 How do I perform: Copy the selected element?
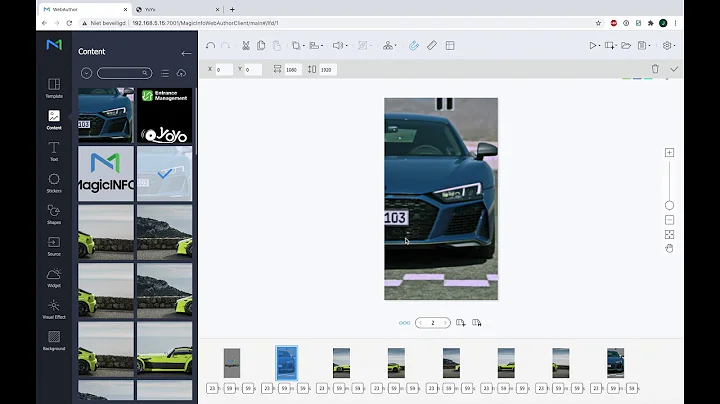261,45
